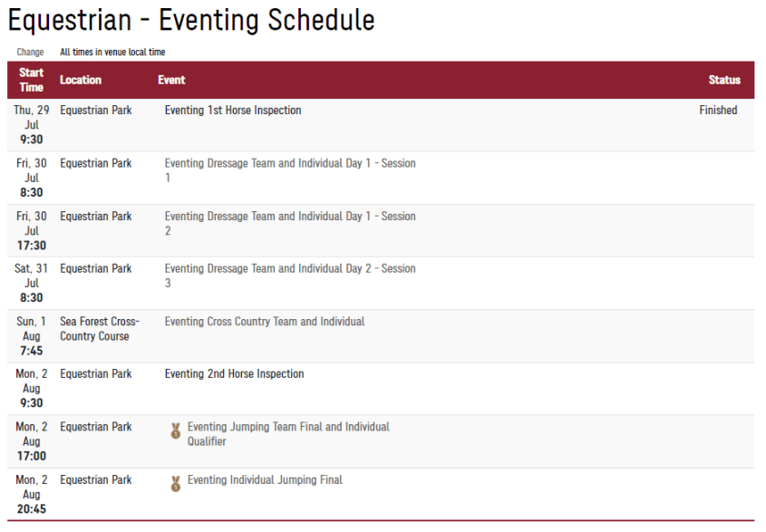Click the Start Time column header
The width and height of the screenshot is (766, 532).
(x=32, y=80)
